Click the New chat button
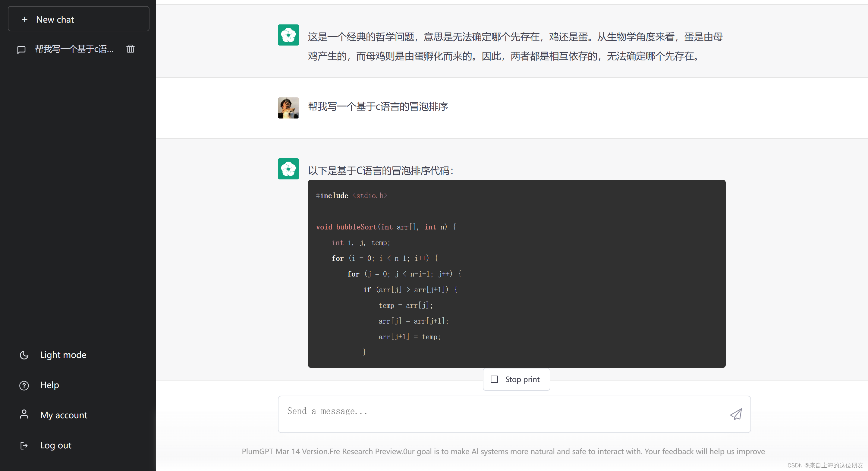 tap(78, 19)
